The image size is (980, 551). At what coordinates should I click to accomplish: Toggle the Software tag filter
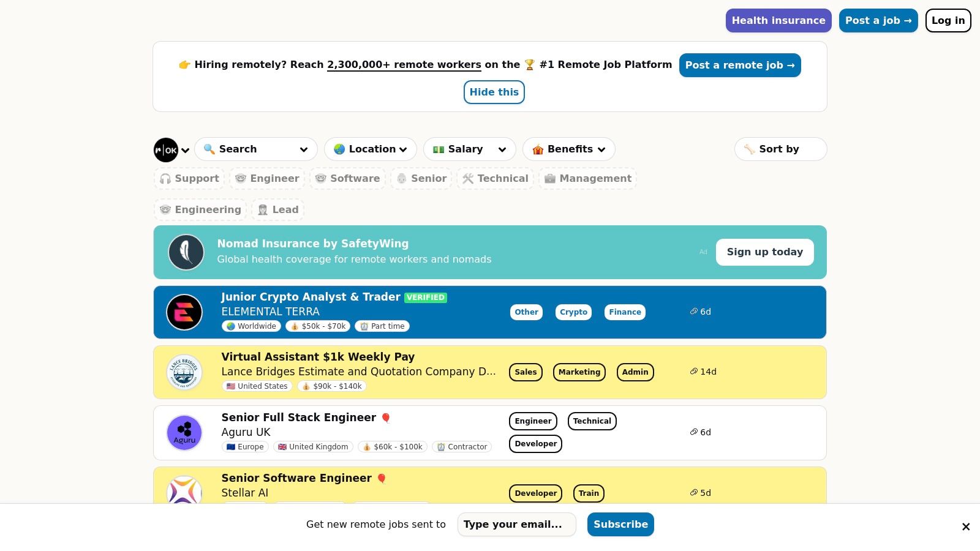[347, 179]
